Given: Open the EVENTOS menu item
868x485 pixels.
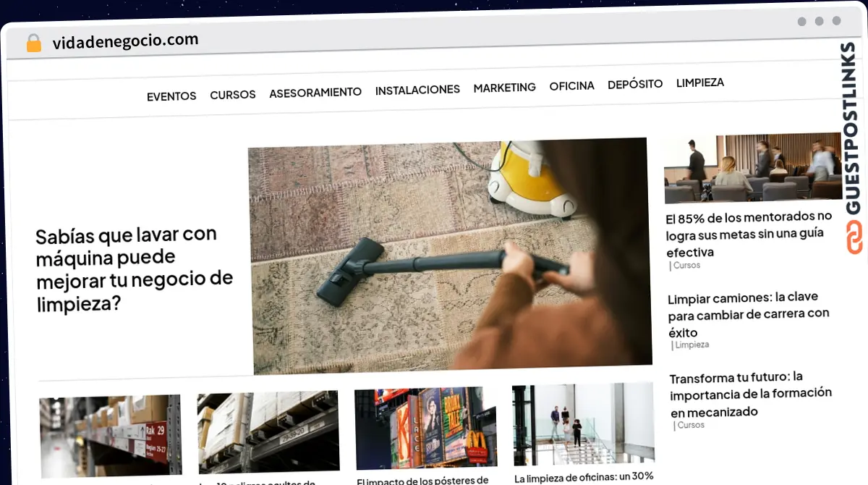Looking at the screenshot, I should click(x=171, y=96).
